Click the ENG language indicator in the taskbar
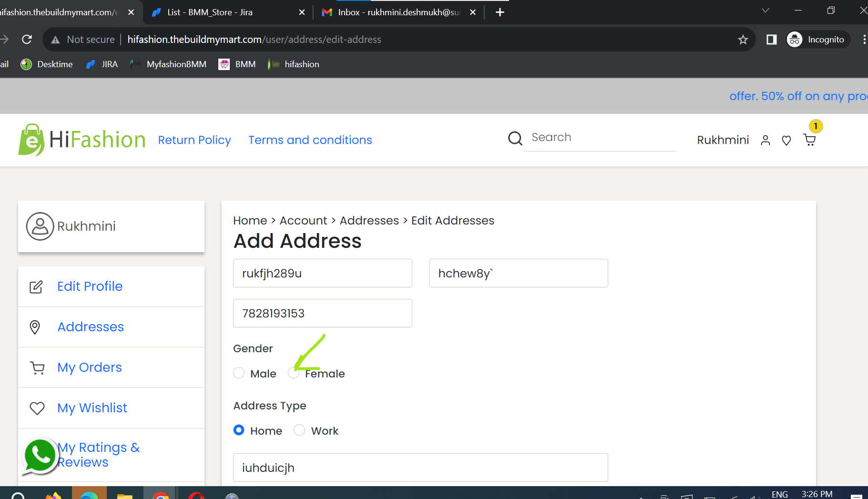 click(780, 494)
